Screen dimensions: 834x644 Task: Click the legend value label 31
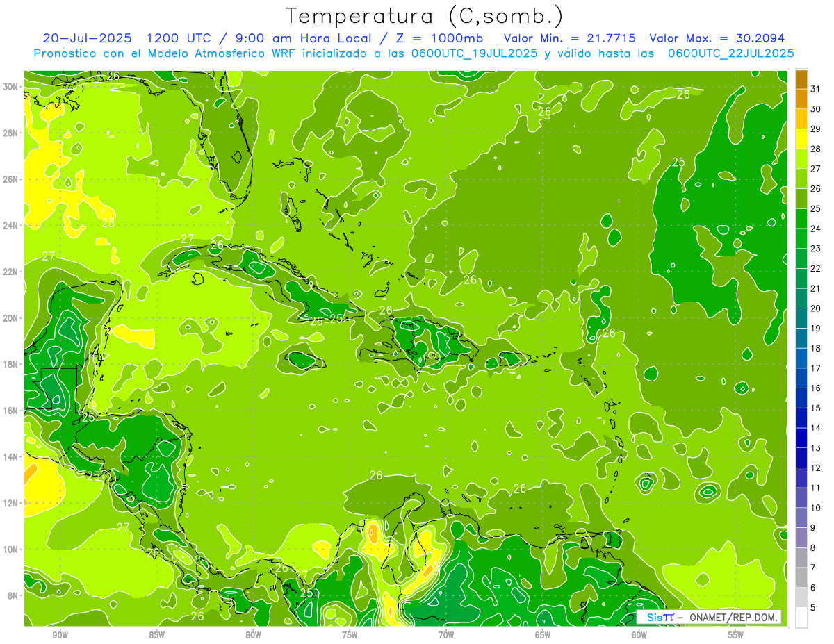tap(816, 89)
